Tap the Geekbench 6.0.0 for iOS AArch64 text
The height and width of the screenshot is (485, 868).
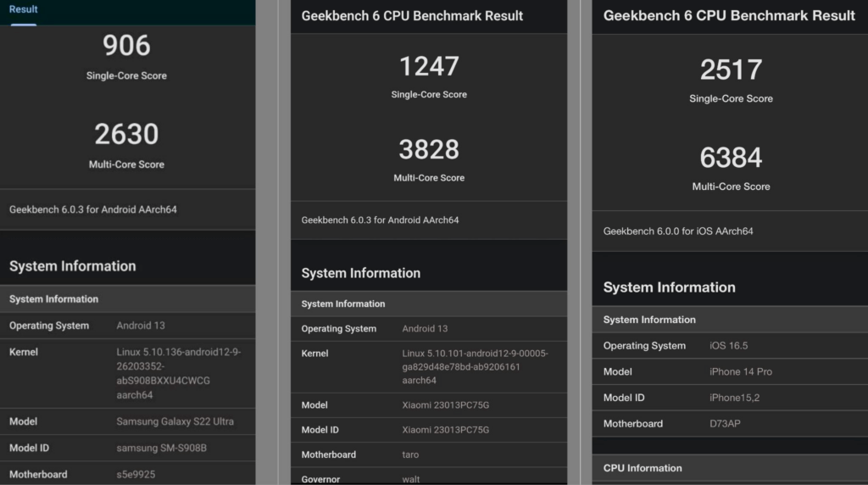tap(678, 231)
